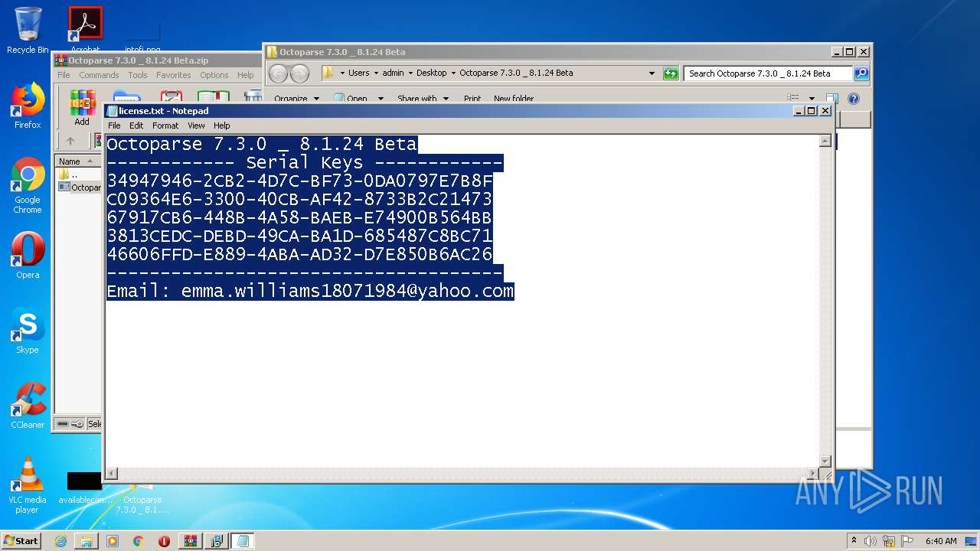Open address bar history dropdown arrow
This screenshot has width=980, height=551.
(x=652, y=73)
